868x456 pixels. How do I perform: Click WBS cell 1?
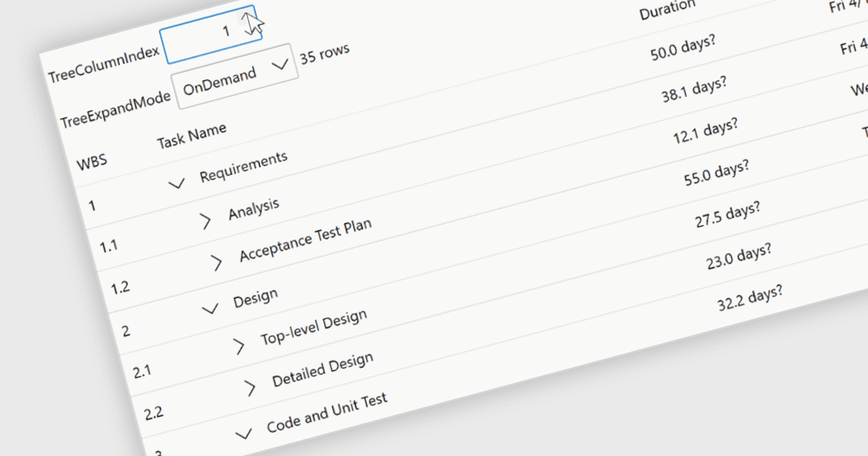click(x=92, y=206)
